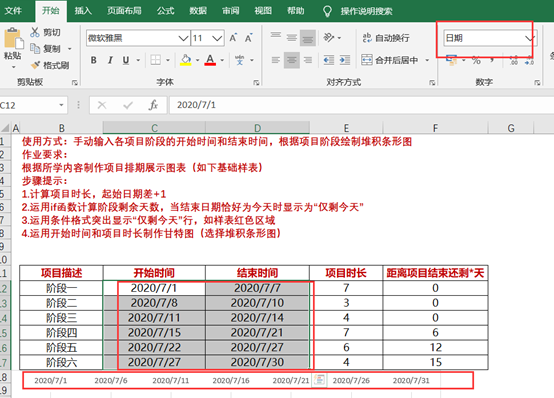Cancel formula entry with X button
554x398 pixels.
[102, 105]
